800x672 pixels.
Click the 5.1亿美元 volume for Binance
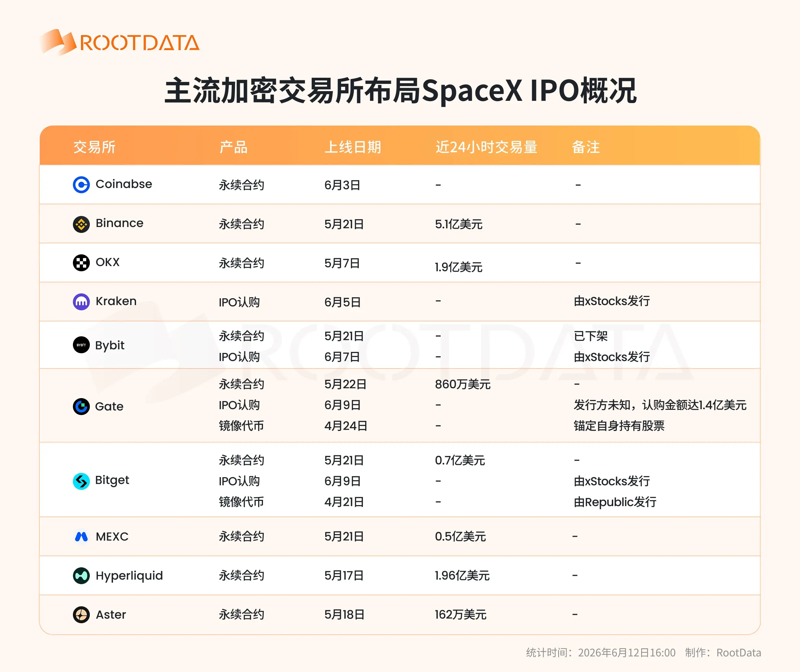tap(459, 224)
